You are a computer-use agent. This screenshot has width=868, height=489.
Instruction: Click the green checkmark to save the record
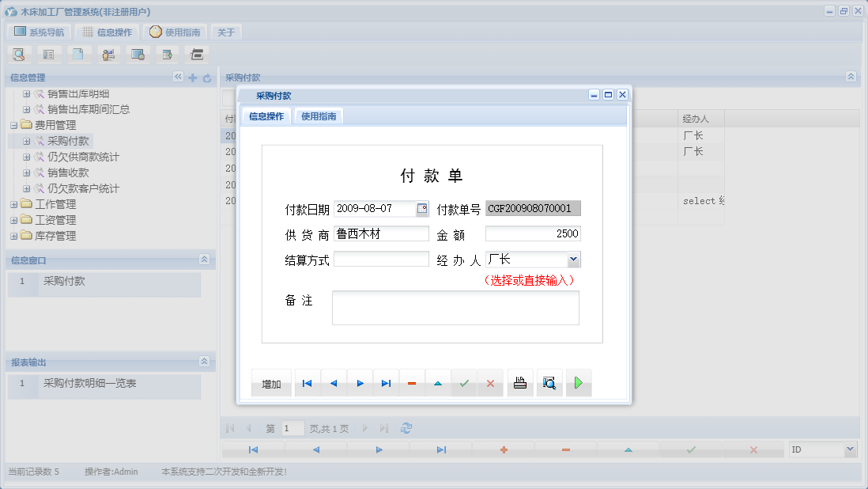point(464,382)
